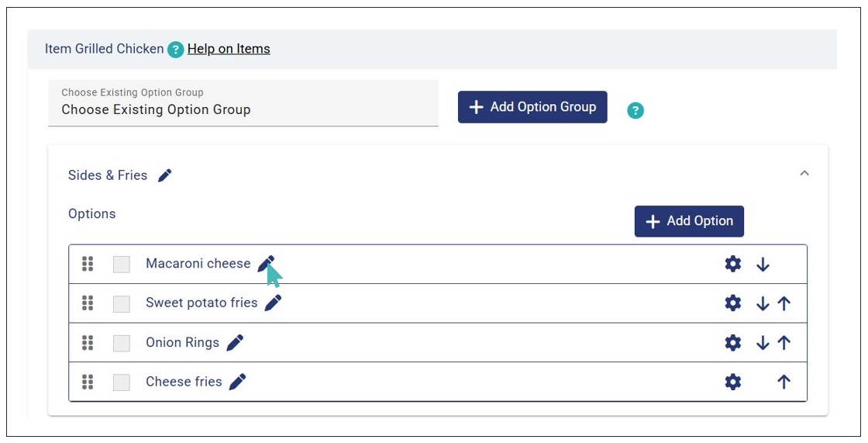Check the Cheese fries checkbox

[122, 382]
